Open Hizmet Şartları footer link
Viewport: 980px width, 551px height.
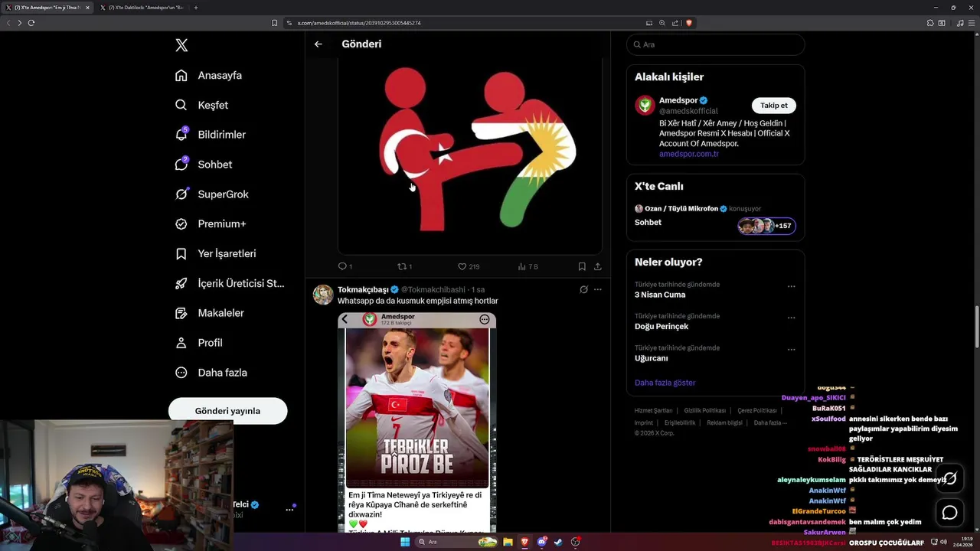[x=653, y=411]
